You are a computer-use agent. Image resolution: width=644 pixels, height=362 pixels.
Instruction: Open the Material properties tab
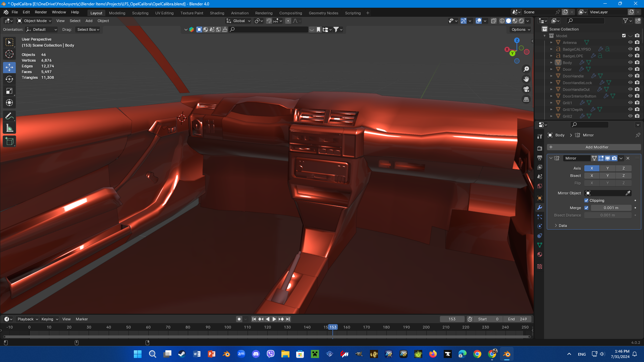(540, 254)
